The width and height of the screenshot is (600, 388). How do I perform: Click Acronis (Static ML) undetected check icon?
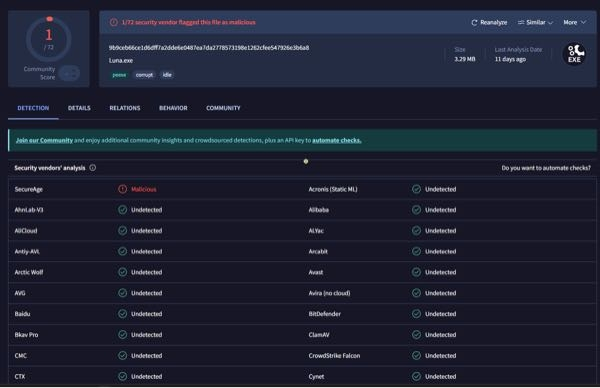click(x=416, y=189)
